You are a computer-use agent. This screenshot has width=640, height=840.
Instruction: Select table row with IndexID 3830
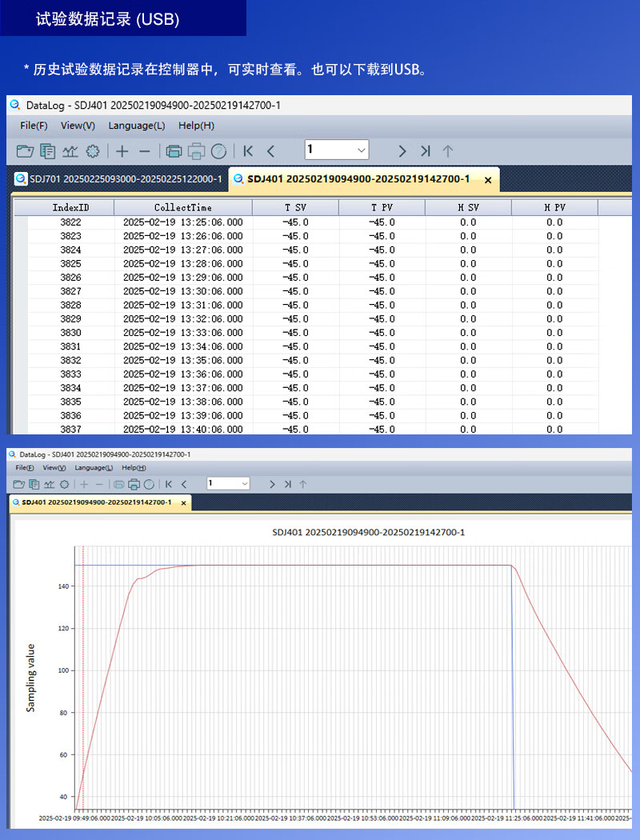pyautogui.click(x=314, y=333)
